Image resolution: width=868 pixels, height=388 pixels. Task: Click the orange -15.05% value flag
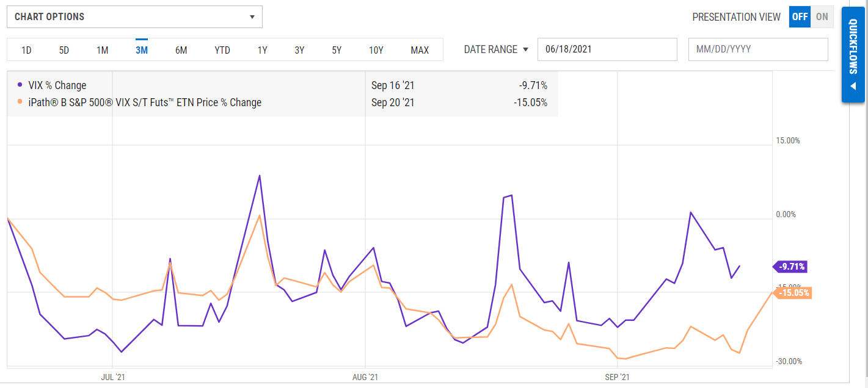point(792,293)
